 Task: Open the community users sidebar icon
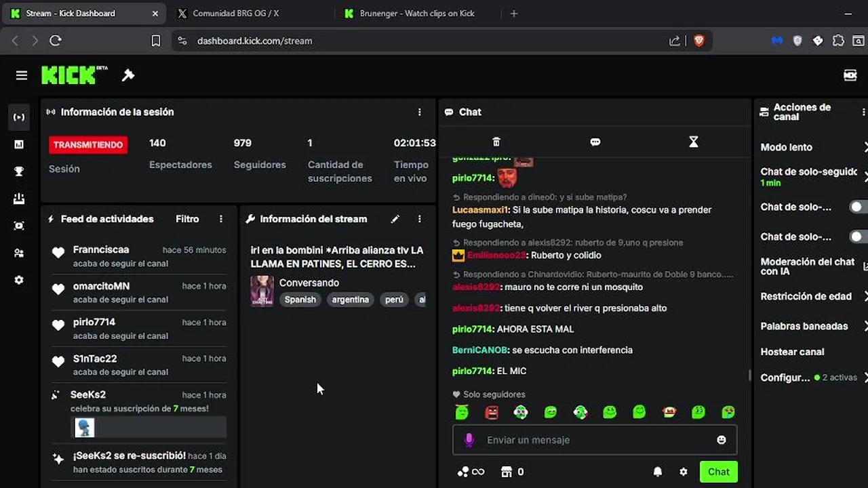pyautogui.click(x=19, y=253)
